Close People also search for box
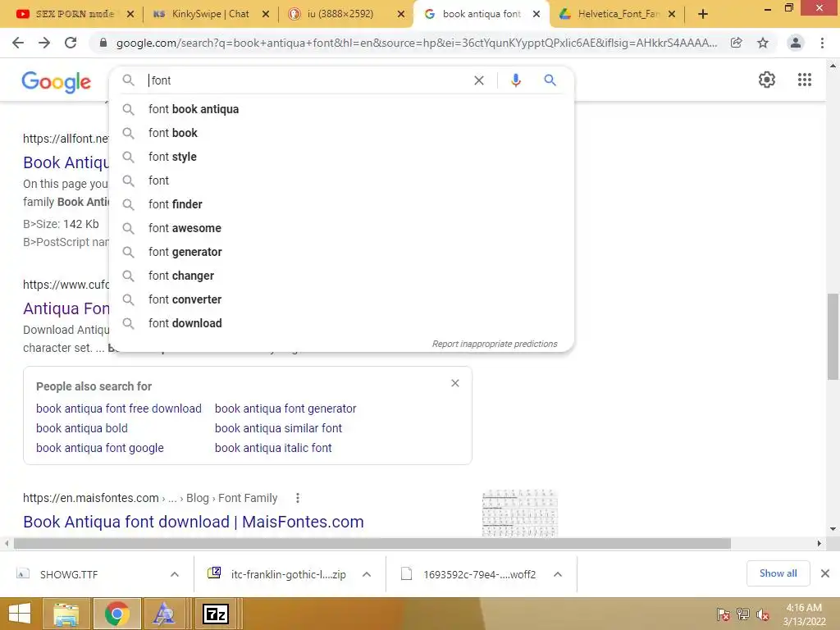The image size is (840, 630). point(454,383)
